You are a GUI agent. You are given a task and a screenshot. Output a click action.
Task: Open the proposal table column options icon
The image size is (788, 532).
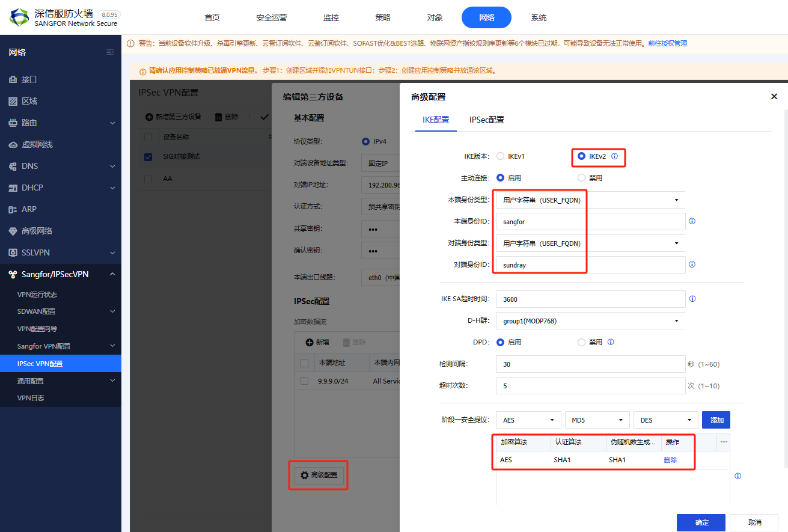coord(724,442)
